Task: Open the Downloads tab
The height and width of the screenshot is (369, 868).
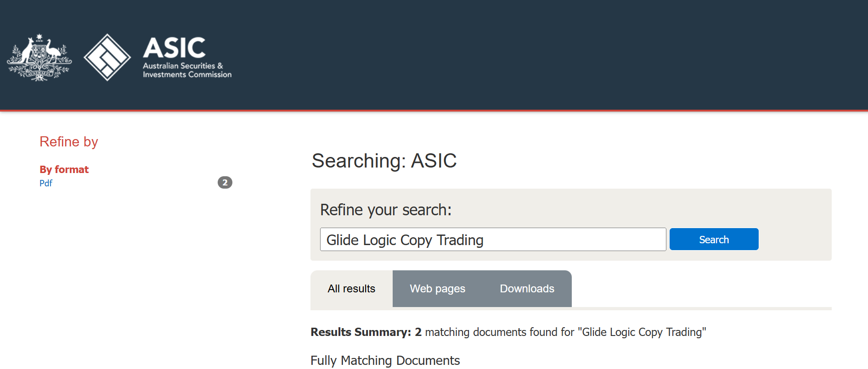Action: pos(527,289)
